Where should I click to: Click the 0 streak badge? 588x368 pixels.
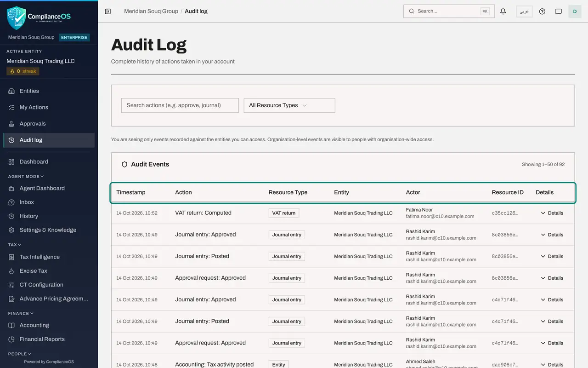[x=23, y=71]
